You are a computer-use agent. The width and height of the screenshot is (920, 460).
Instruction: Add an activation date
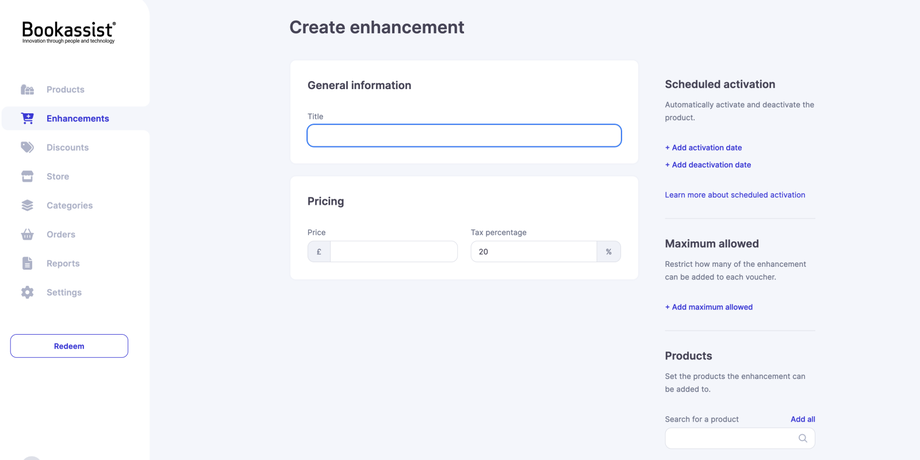click(703, 148)
